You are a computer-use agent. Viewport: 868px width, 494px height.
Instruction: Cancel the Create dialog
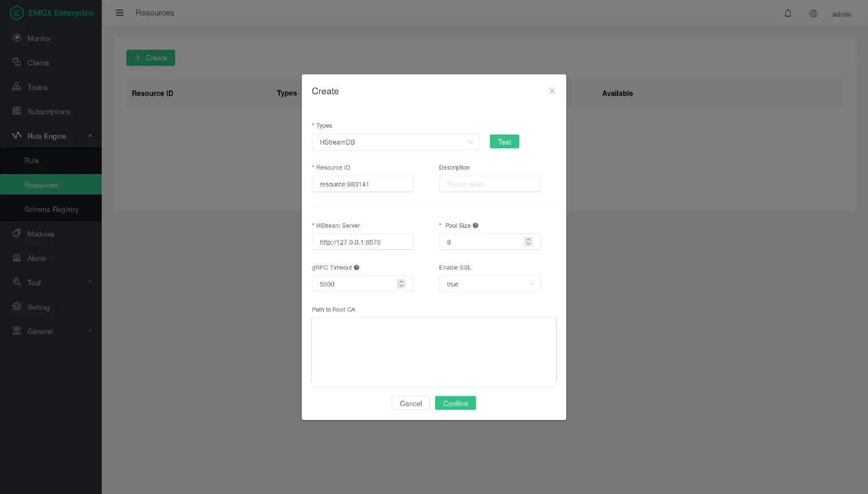click(411, 403)
